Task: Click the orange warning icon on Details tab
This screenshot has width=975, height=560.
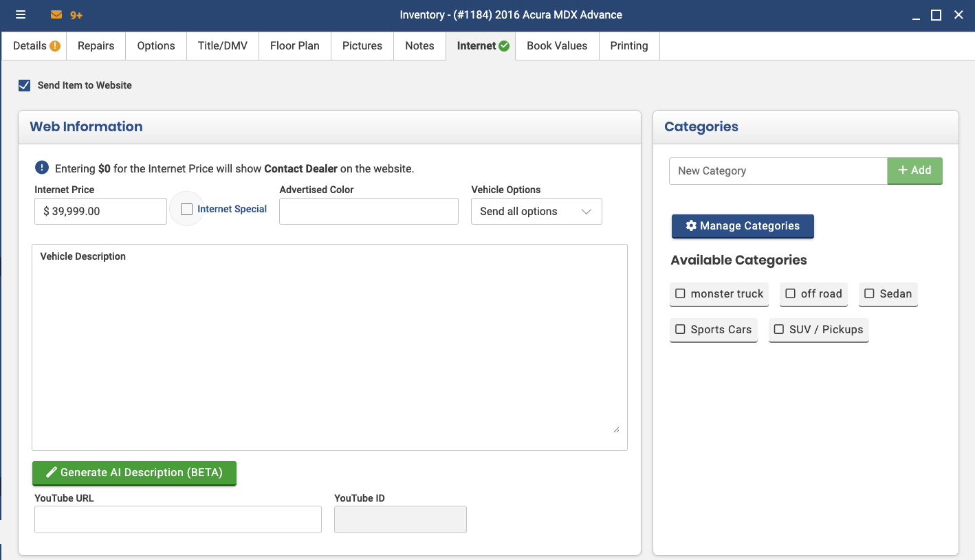Action: [x=55, y=46]
